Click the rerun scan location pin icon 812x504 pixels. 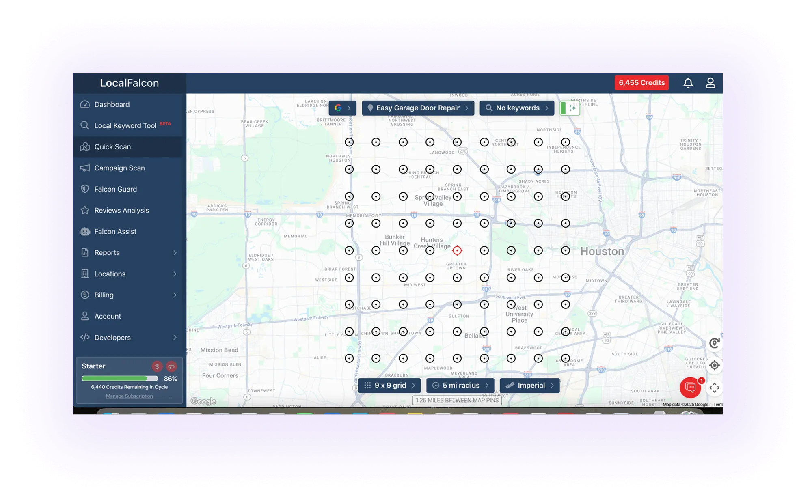(714, 343)
